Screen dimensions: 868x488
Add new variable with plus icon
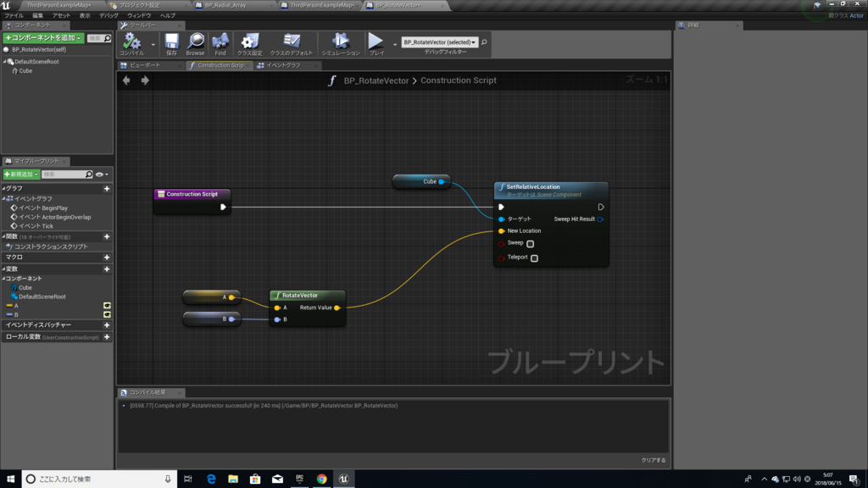tap(107, 269)
